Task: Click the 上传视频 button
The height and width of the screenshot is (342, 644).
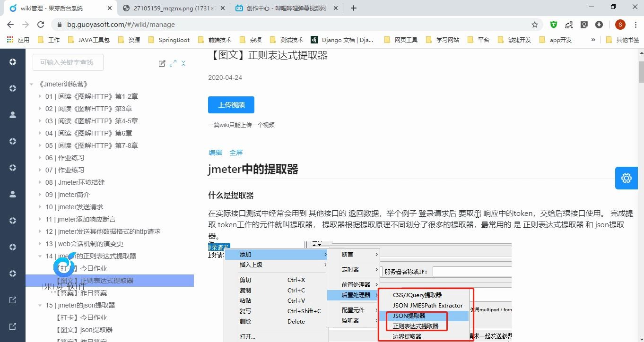Action: pyautogui.click(x=231, y=105)
